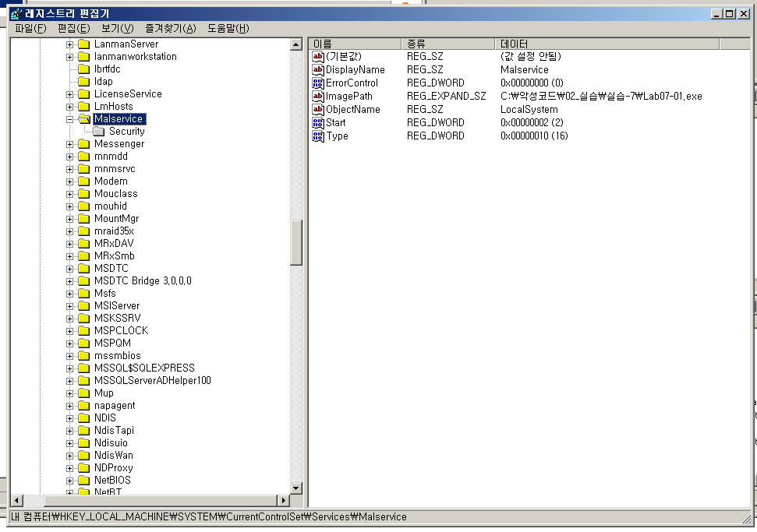Click the NetBIOS folder icon
This screenshot has width=757, height=532.
[x=84, y=481]
